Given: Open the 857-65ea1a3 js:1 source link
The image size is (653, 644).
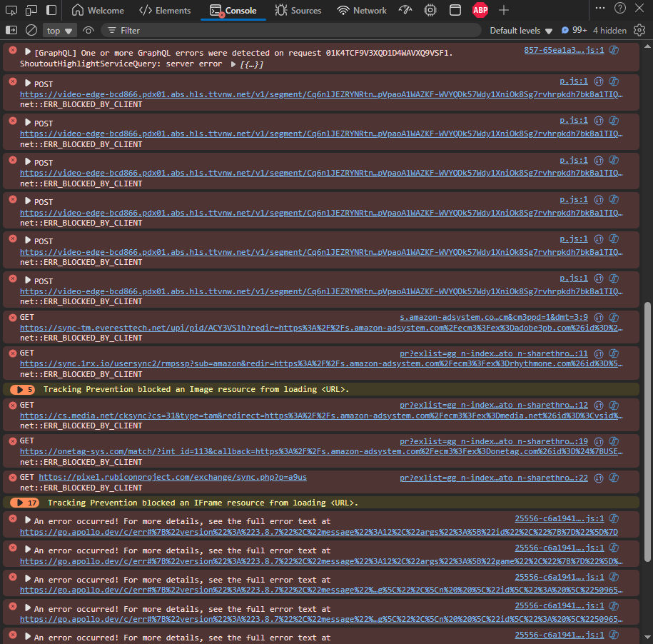Looking at the screenshot, I should coord(564,51).
